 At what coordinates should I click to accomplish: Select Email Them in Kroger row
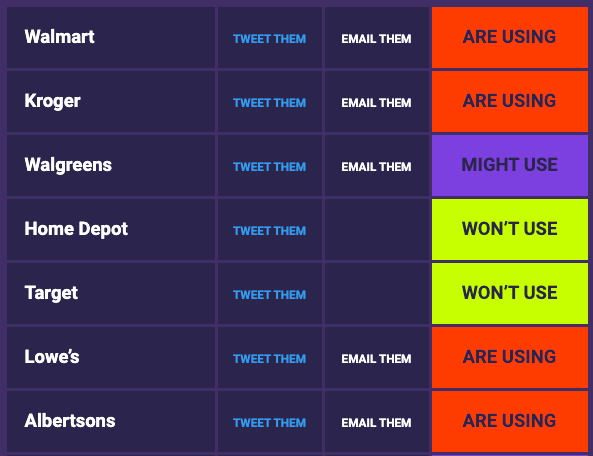376,102
